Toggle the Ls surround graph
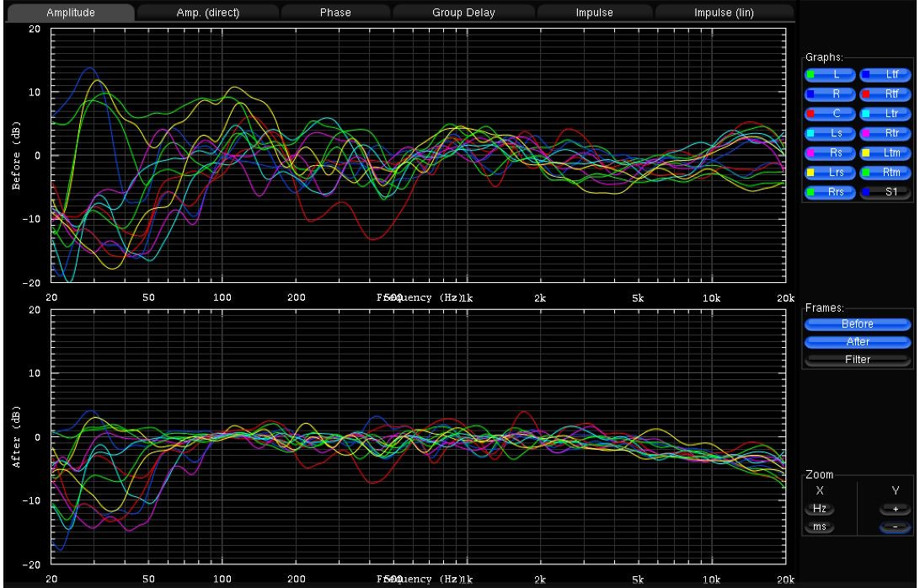 click(830, 133)
